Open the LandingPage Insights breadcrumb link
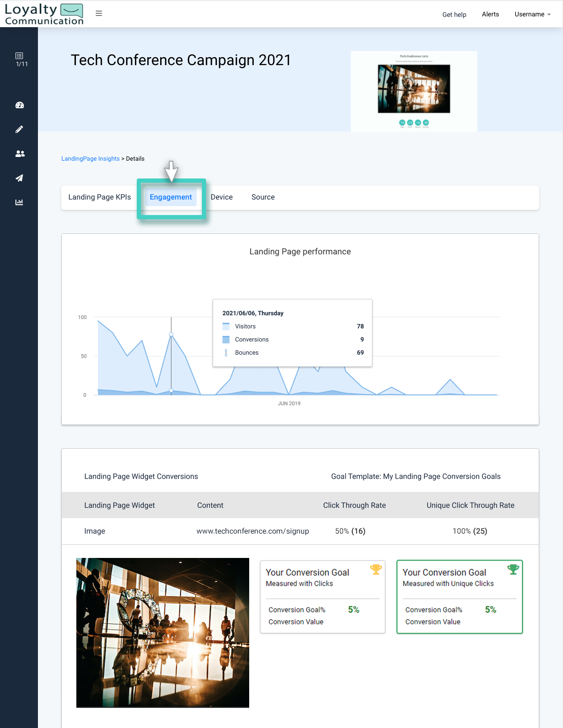 click(x=90, y=158)
